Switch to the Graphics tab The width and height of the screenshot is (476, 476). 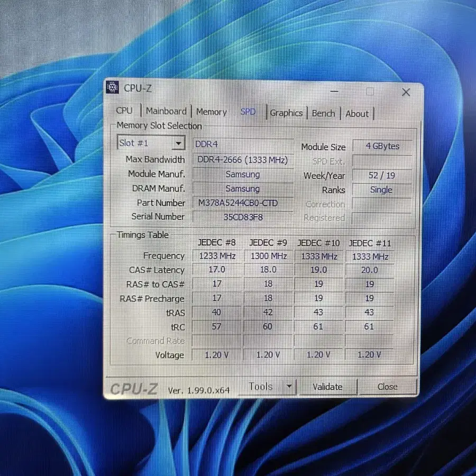tap(286, 113)
